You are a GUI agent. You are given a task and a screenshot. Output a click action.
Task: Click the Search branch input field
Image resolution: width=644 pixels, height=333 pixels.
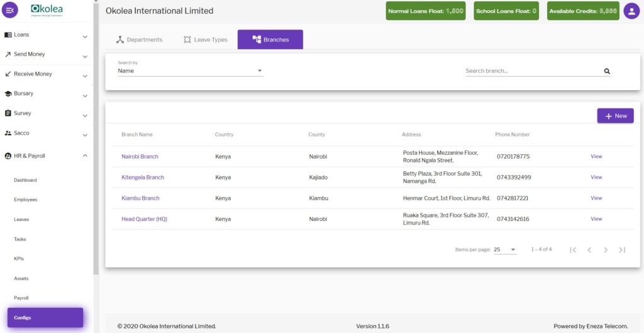pyautogui.click(x=531, y=71)
